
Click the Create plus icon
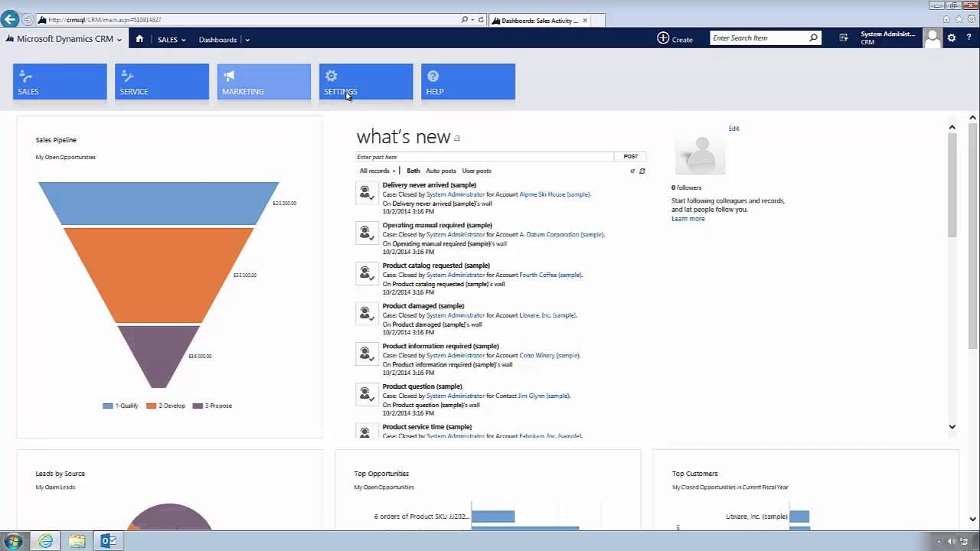[663, 38]
